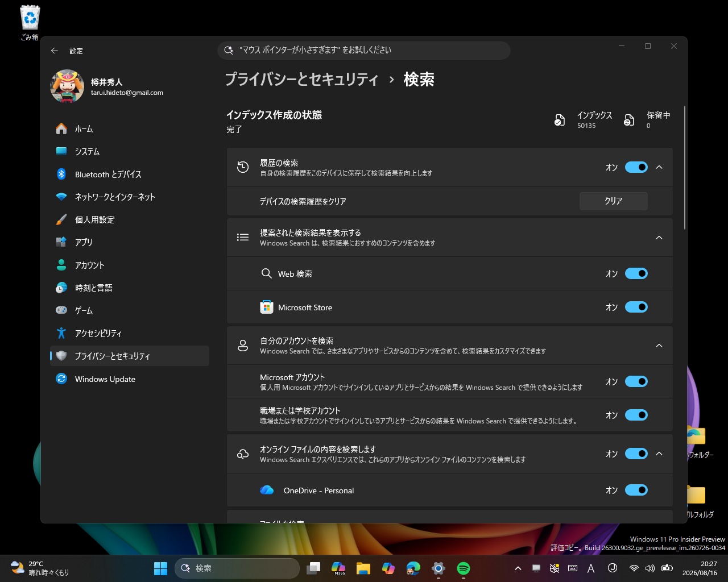
Task: Click the インデックス count 50135
Action: (x=586, y=126)
